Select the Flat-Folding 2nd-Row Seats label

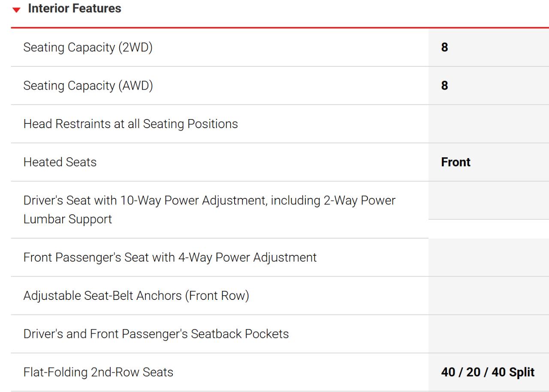point(98,372)
